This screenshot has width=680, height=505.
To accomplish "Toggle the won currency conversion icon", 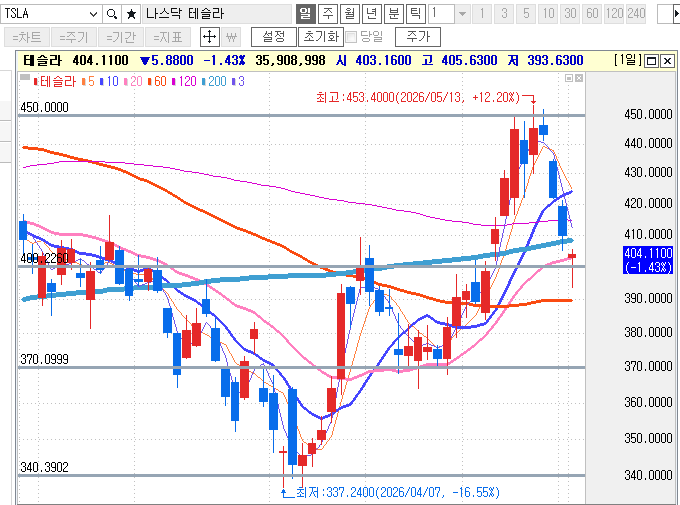I will pos(231,37).
